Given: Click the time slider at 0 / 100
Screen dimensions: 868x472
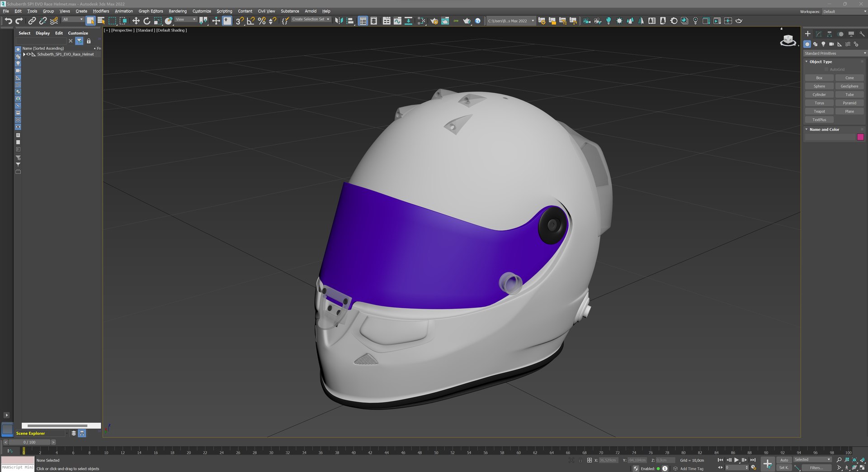Looking at the screenshot, I should tap(29, 443).
